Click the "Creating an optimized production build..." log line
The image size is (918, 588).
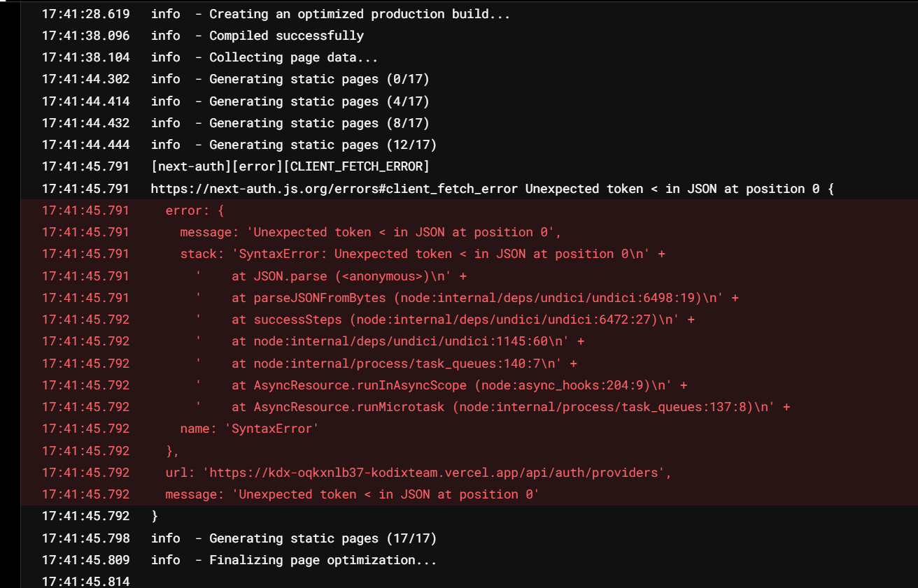pyautogui.click(x=360, y=14)
